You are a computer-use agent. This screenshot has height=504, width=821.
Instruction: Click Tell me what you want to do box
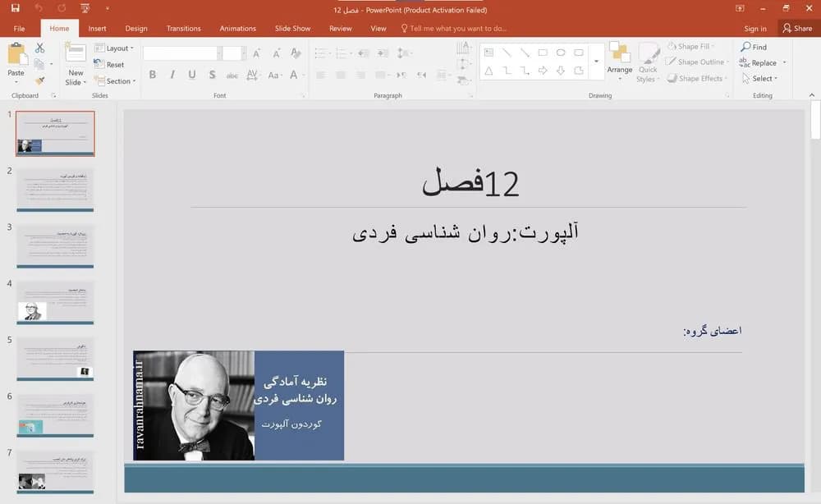coord(453,28)
